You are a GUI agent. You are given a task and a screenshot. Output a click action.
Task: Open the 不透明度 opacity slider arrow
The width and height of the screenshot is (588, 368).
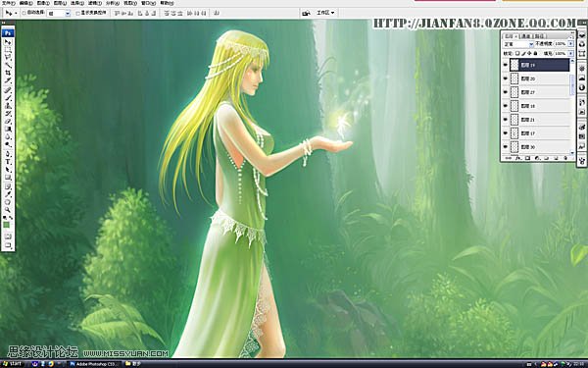click(571, 44)
